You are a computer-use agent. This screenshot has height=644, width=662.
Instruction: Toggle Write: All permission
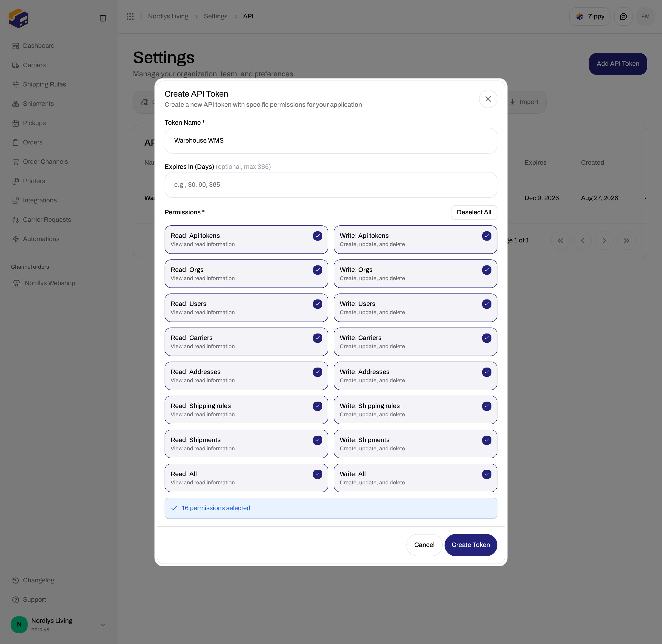click(x=487, y=474)
